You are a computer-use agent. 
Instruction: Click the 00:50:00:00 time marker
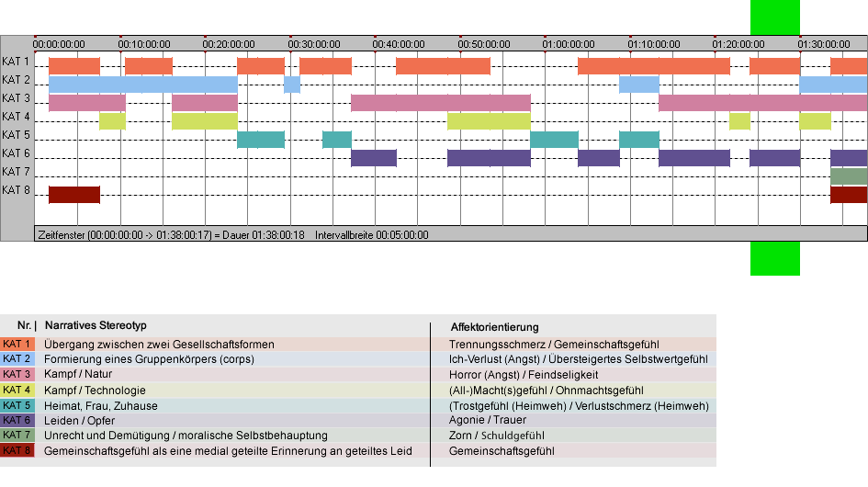pos(484,44)
